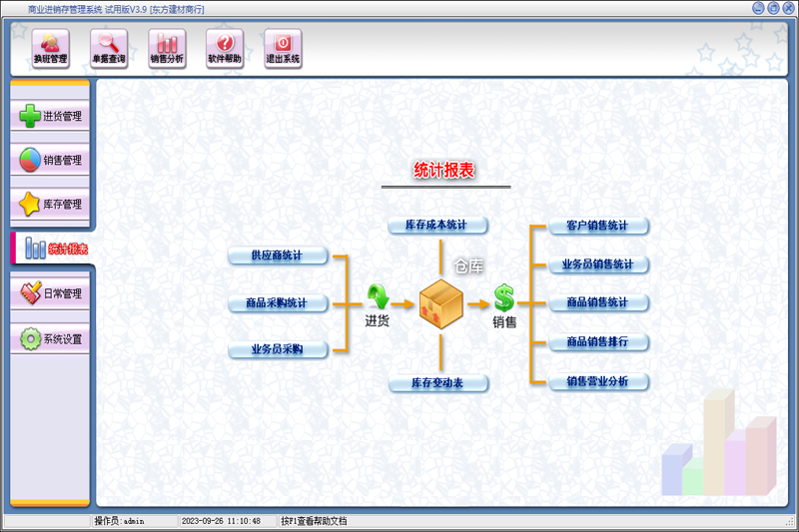Viewport: 799px width, 532px height.
Task: Maximize the application window
Action: pyautogui.click(x=773, y=8)
